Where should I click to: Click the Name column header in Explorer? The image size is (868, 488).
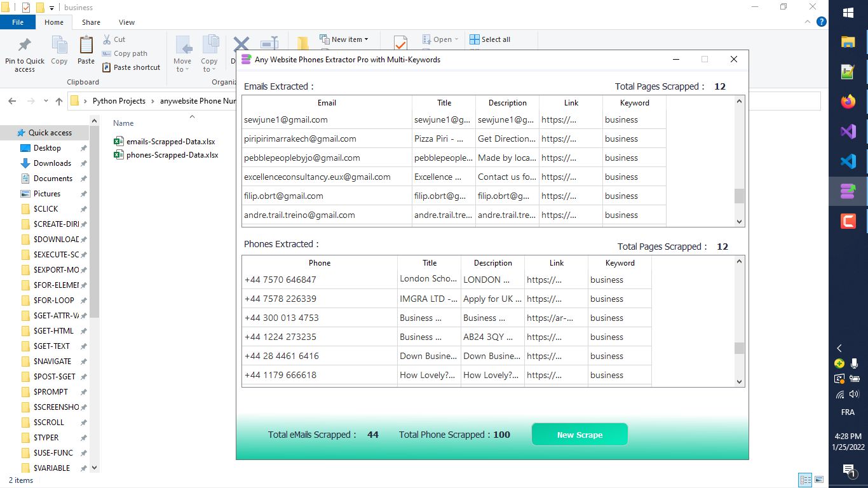pos(123,123)
